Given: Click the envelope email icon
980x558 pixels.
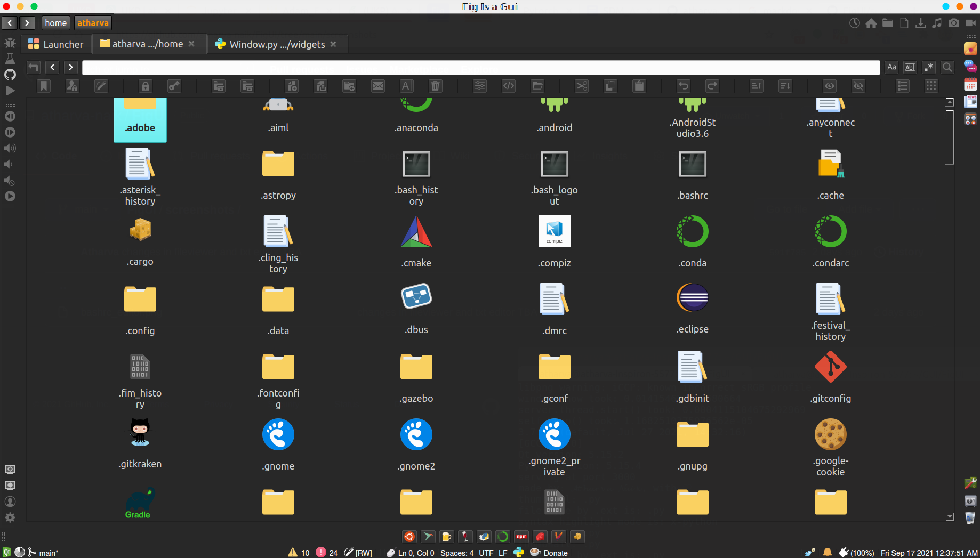Looking at the screenshot, I should 378,86.
